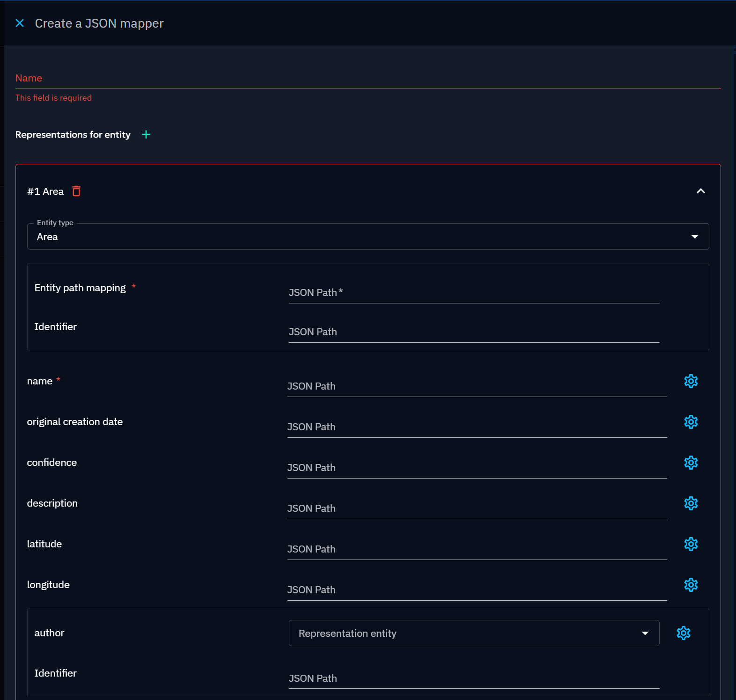Click the top Identifier JSON Path field
The image size is (736, 700).
click(x=474, y=332)
